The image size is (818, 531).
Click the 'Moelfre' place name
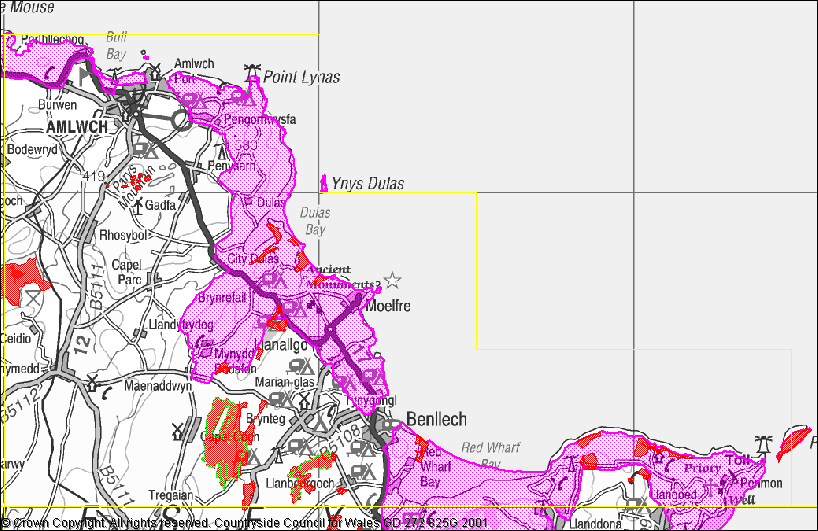click(388, 306)
